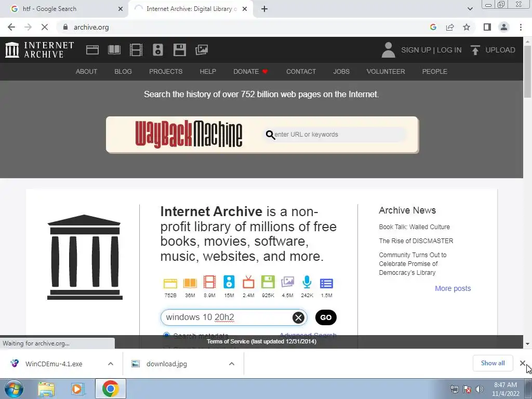Expand the tab search dropdown arrow
The height and width of the screenshot is (399, 532).
pyautogui.click(x=470, y=9)
